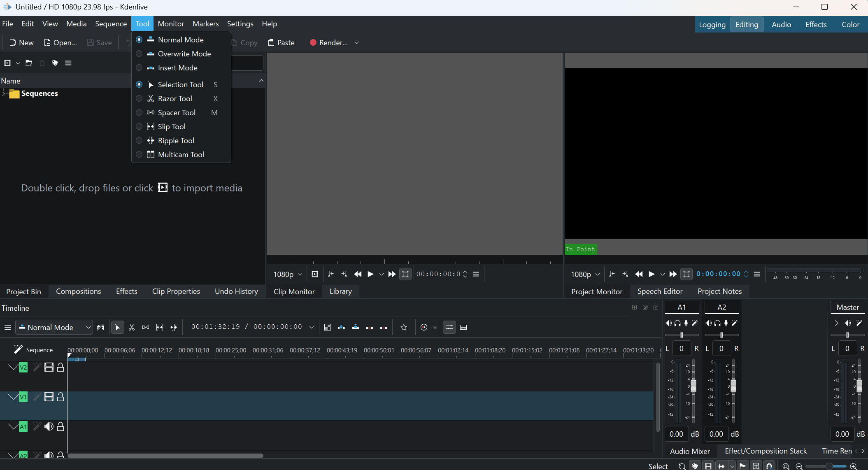The image size is (868, 470).
Task: Open Project Monitor 1080p resolution dropdown
Action: point(585,274)
